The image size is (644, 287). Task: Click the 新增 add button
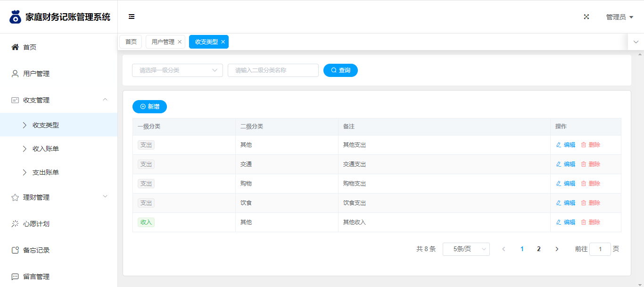click(x=149, y=107)
